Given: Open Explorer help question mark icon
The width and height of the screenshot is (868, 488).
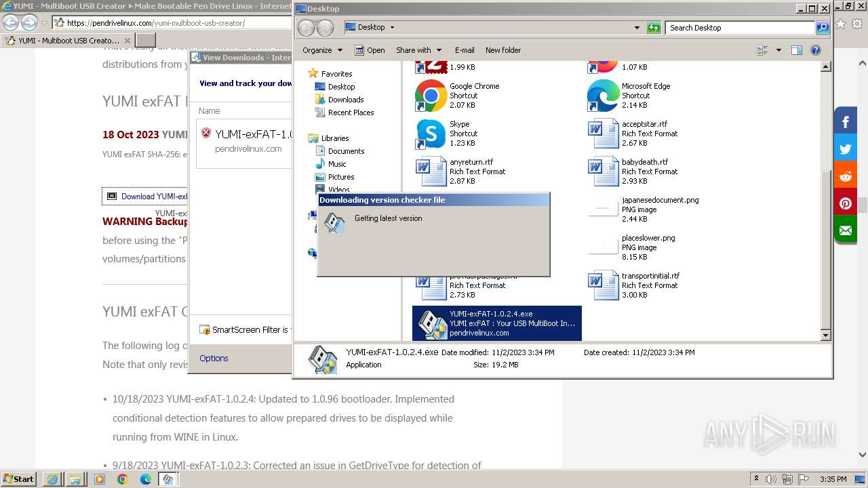Looking at the screenshot, I should click(816, 50).
